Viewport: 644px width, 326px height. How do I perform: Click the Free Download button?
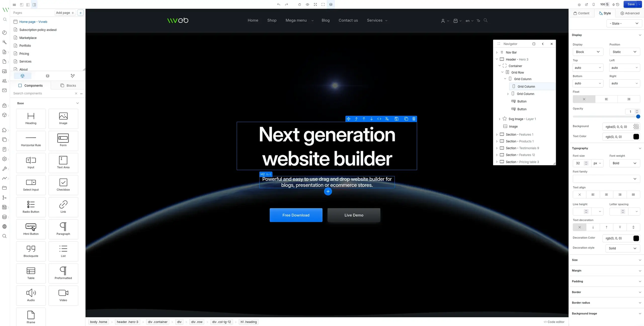296,215
